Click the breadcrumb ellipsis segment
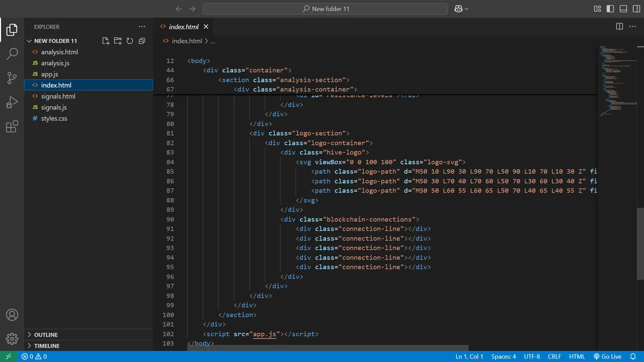 coord(213,41)
